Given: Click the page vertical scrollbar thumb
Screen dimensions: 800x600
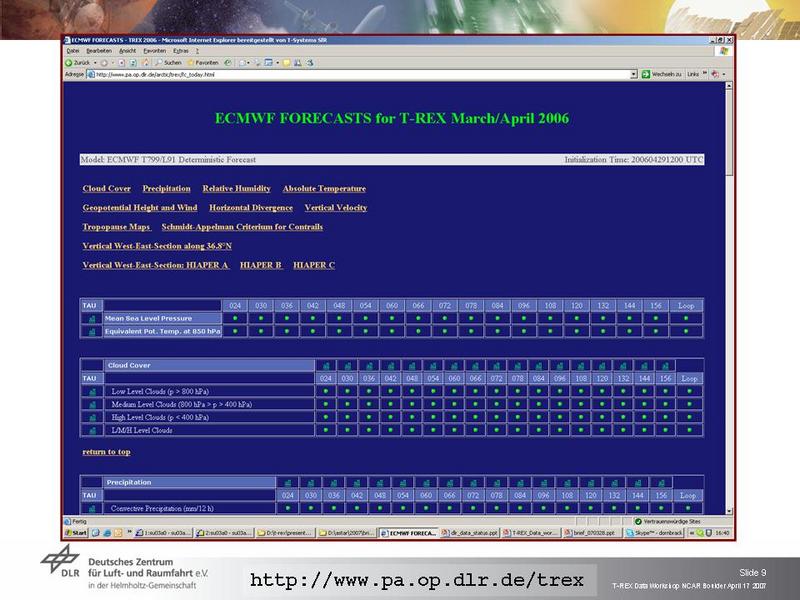Looking at the screenshot, I should (x=729, y=133).
